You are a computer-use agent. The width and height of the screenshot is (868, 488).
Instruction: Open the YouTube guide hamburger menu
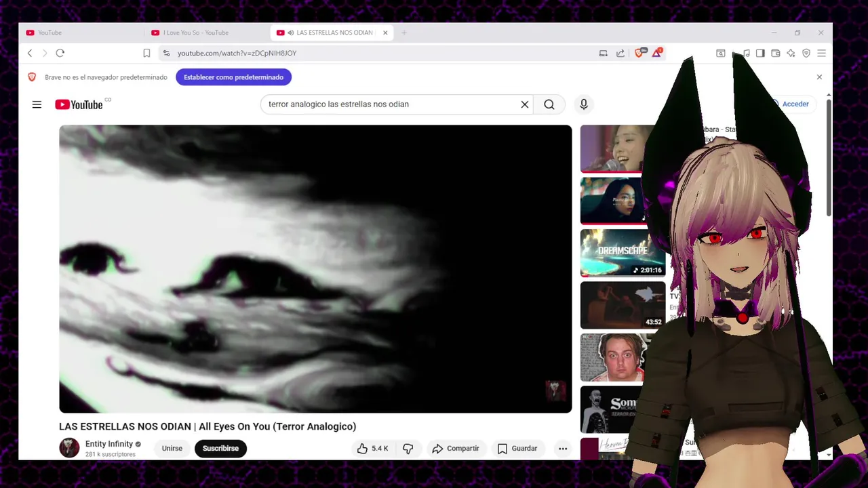[37, 104]
